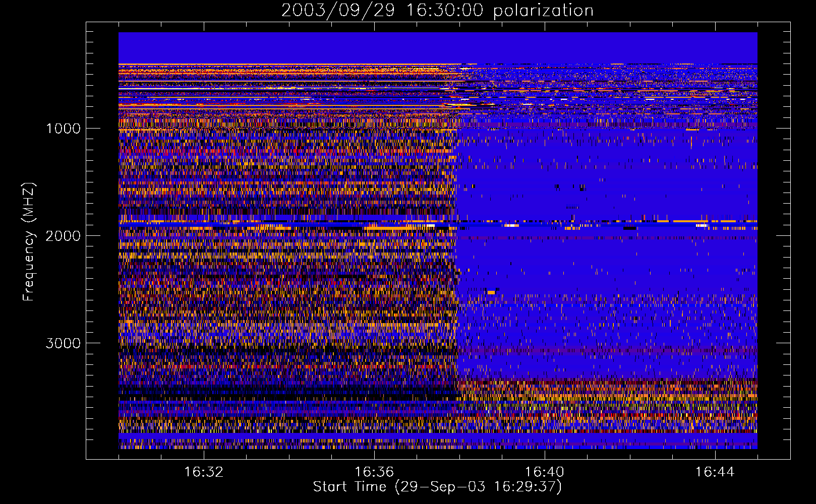Click the 16:36 time tick label
816x504 pixels.
tap(374, 472)
